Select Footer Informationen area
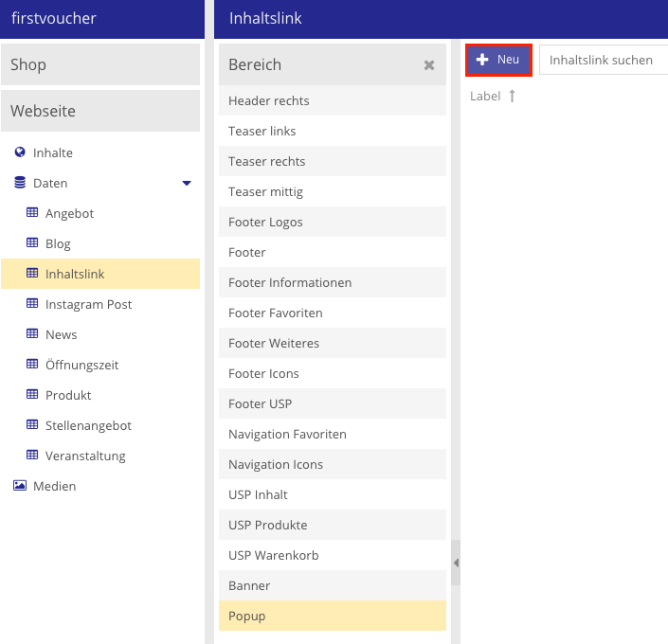This screenshot has width=668, height=644. click(x=333, y=282)
